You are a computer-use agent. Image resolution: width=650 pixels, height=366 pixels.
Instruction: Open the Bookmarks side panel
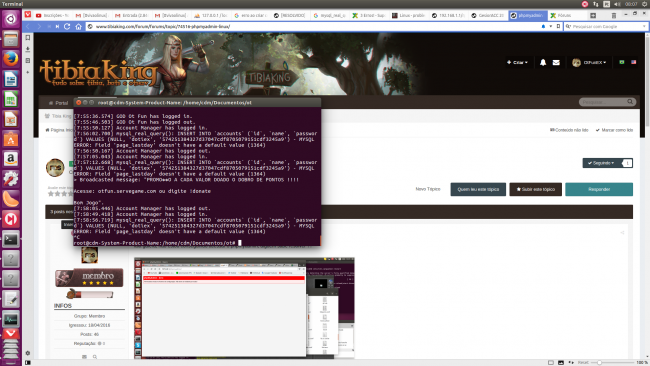27,38
